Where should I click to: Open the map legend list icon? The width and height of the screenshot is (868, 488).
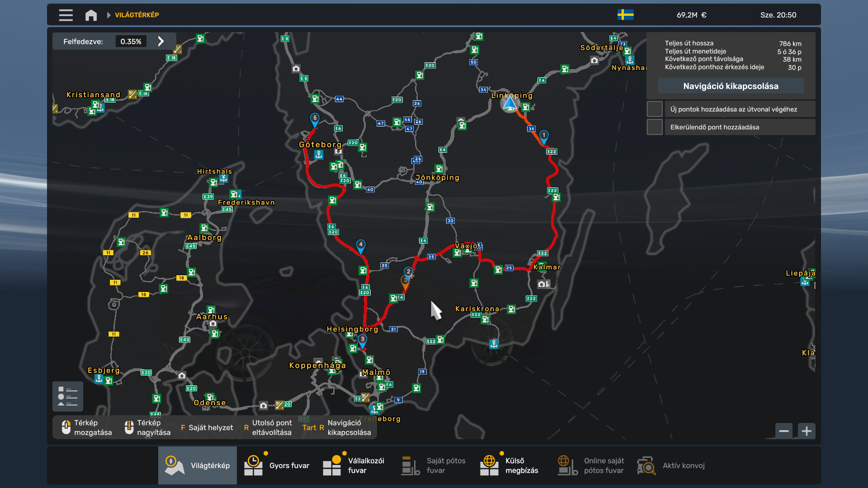pos(68,396)
